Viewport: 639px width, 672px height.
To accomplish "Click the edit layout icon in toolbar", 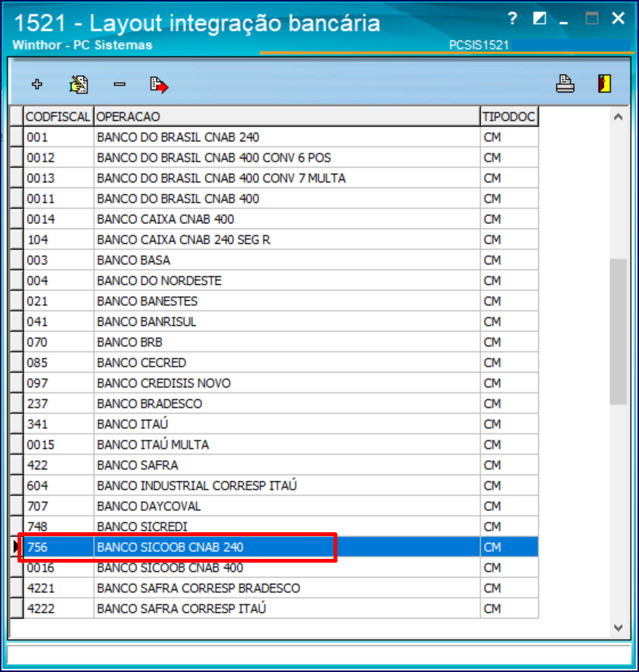I will tap(79, 84).
